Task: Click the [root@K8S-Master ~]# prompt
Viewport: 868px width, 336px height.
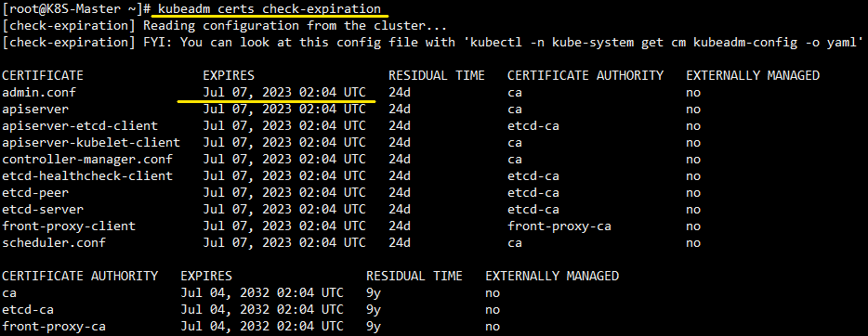Action: click(76, 9)
